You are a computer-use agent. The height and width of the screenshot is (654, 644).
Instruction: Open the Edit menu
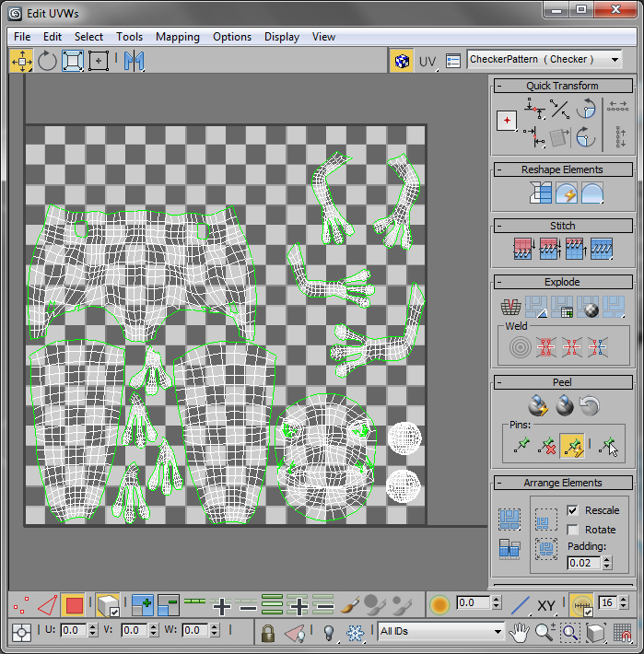point(53,37)
